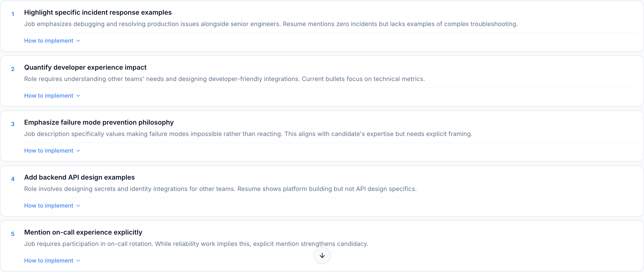Image resolution: width=644 pixels, height=272 pixels.
Task: Select the 'Add backend API design examples' heading
Action: (x=79, y=177)
